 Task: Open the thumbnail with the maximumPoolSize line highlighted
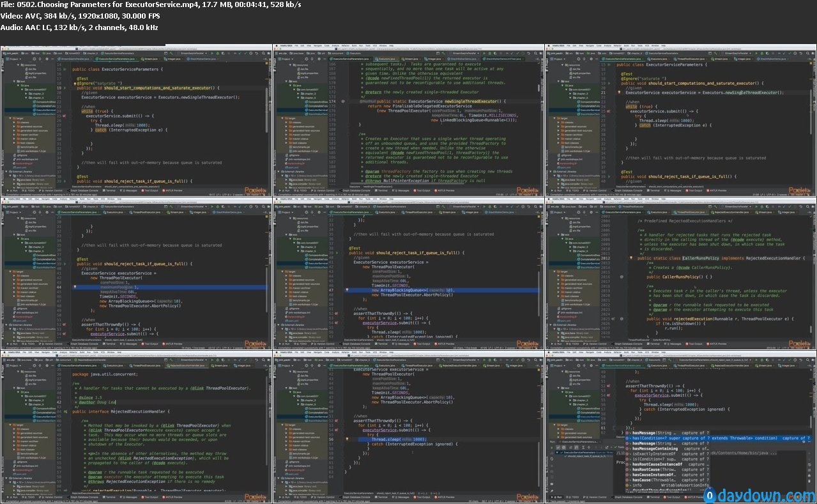[x=137, y=273]
